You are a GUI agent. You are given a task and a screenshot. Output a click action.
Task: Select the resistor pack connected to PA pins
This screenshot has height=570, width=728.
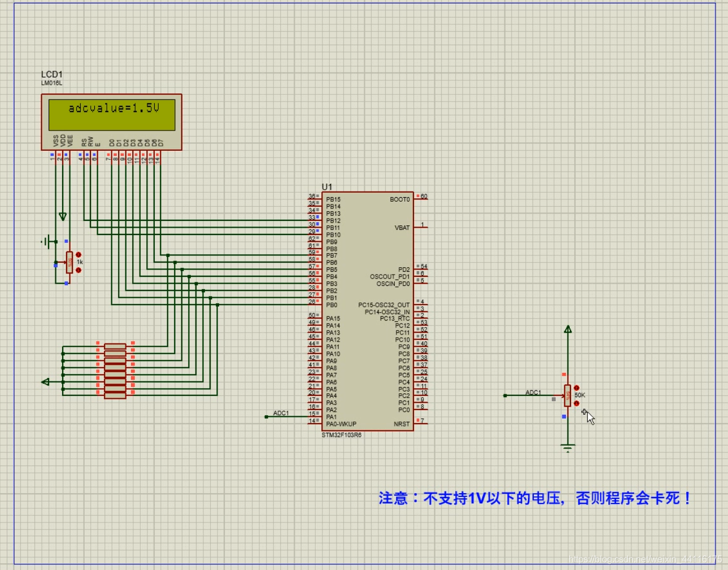point(115,370)
